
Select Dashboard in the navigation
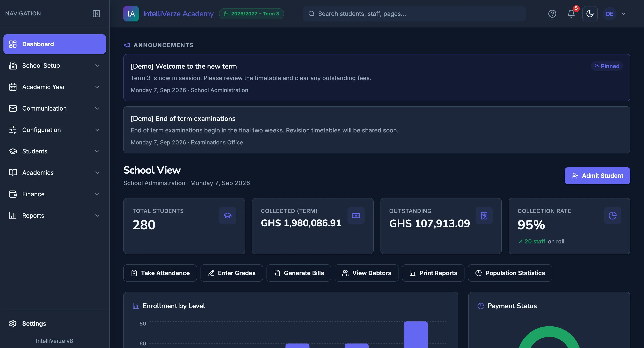54,44
